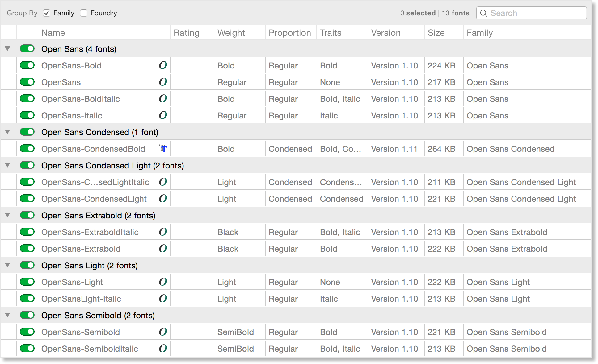Screen dimensions: 598x364
Task: Collapse the Open Sans (4 fonts) group
Action: pyautogui.click(x=8, y=48)
